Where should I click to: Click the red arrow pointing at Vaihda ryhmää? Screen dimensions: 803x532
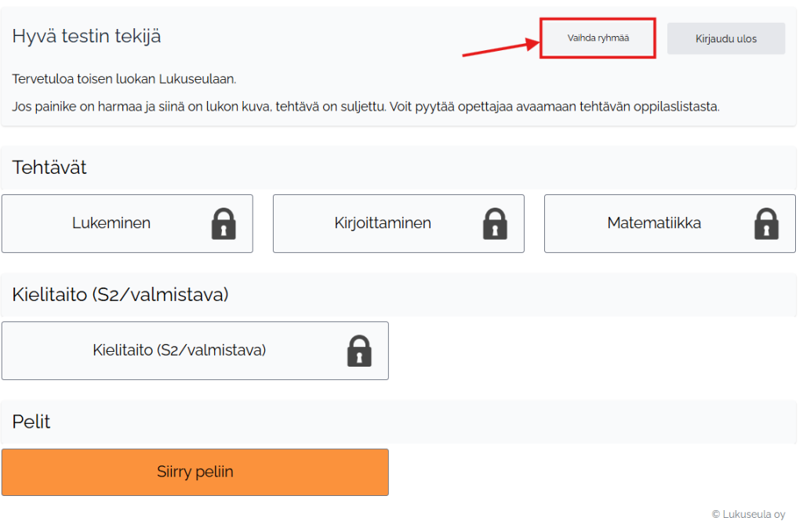point(500,47)
